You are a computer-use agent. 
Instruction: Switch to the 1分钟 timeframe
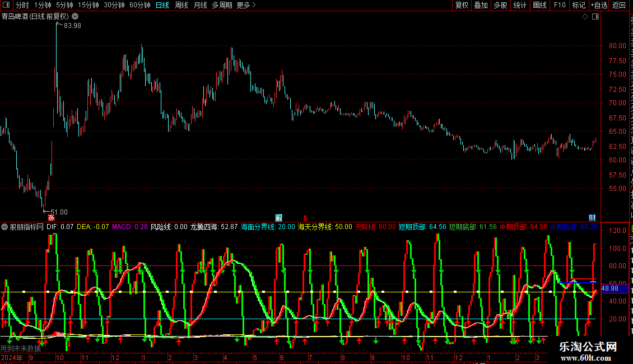click(43, 5)
